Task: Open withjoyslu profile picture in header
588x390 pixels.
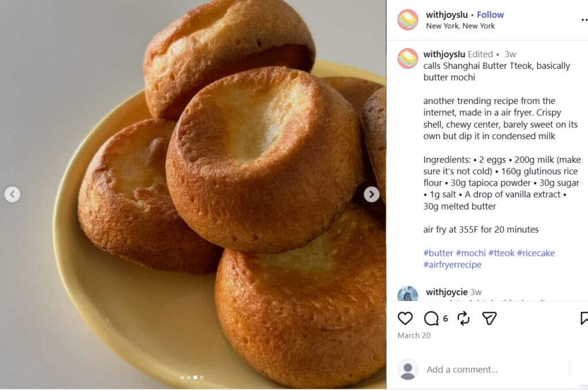Action: coord(408,20)
